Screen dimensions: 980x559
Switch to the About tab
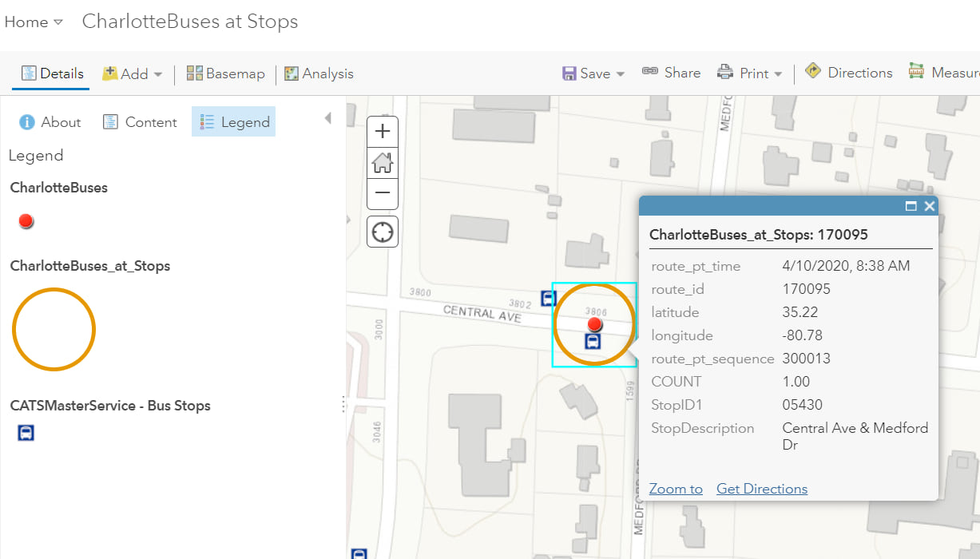[x=50, y=122]
